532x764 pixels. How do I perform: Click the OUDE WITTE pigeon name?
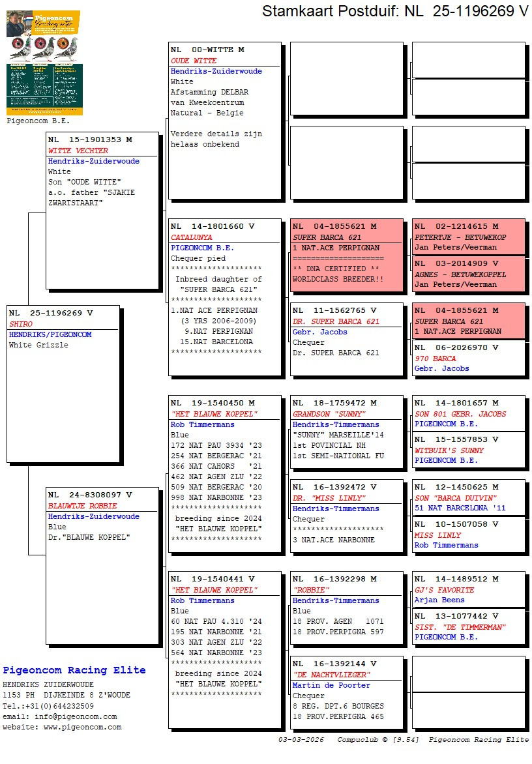[194, 61]
